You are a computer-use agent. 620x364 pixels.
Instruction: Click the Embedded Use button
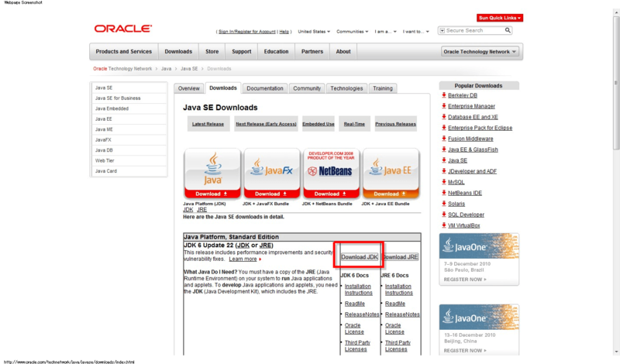319,124
